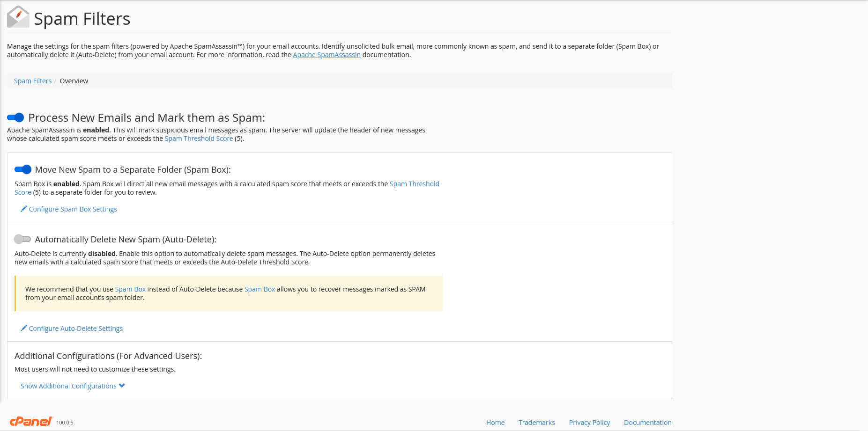Go to Home footer link

495,423
